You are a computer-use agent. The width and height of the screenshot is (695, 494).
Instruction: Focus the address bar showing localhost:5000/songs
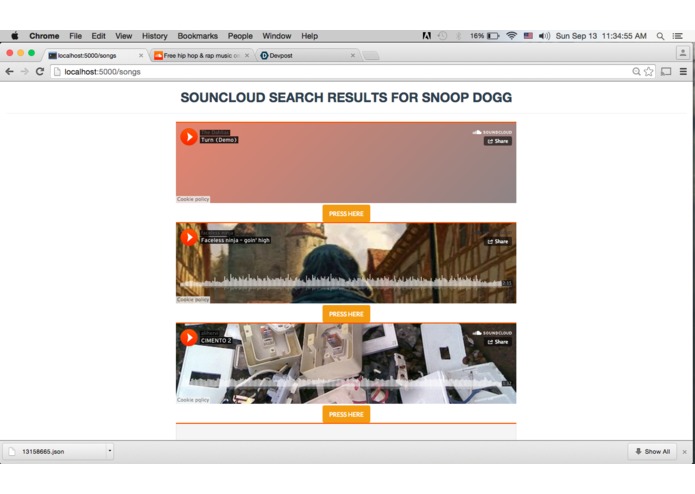[341, 72]
